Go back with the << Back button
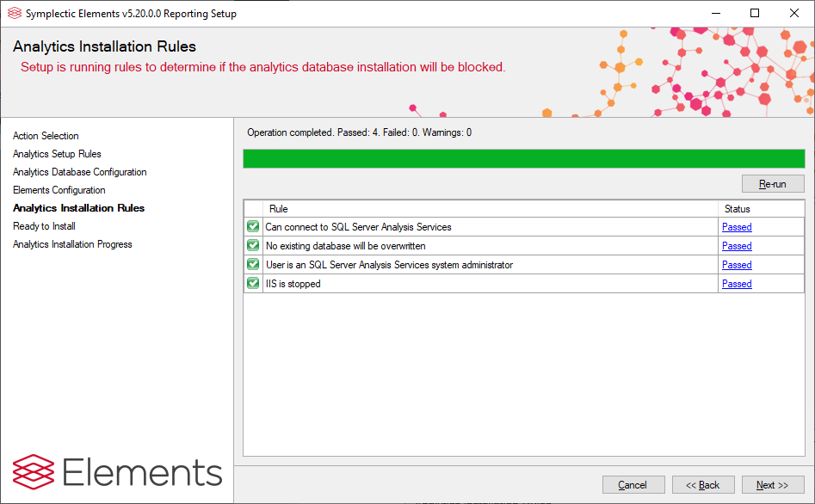Image resolution: width=815 pixels, height=504 pixels. pyautogui.click(x=703, y=485)
